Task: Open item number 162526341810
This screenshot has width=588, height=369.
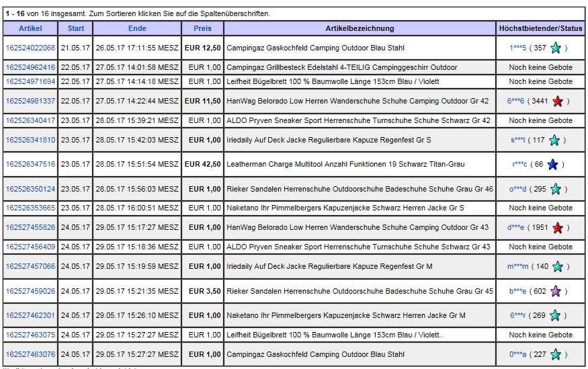Action: click(30, 140)
